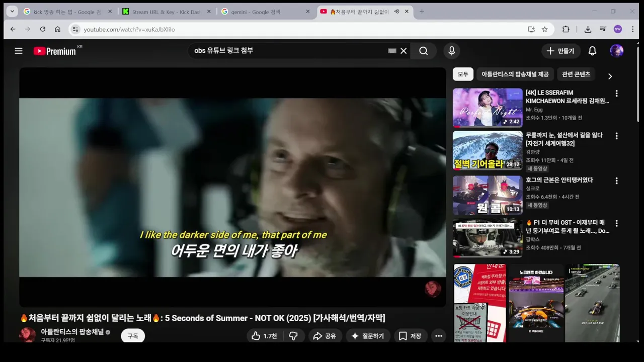Share the video via 공유
Viewport: 644px width, 362px height.
coord(325,336)
